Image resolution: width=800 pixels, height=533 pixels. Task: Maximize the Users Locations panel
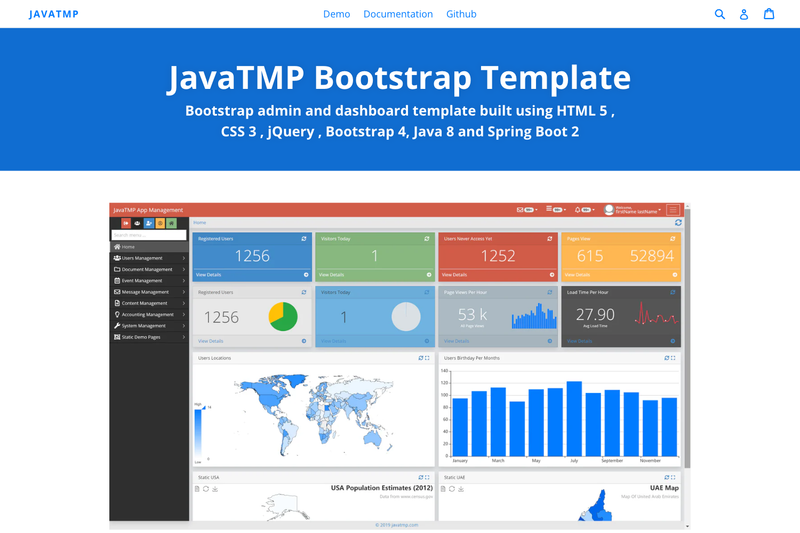click(428, 358)
